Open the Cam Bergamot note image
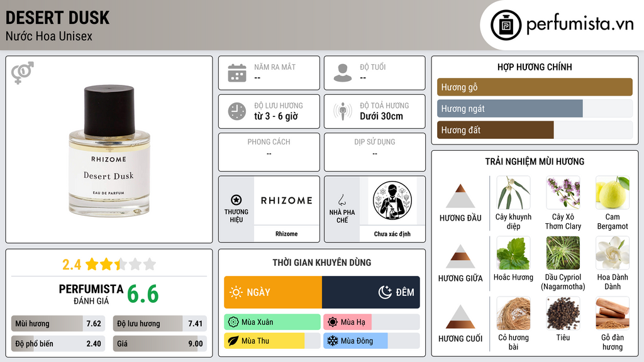The height and width of the screenshot is (362, 644). tap(613, 193)
